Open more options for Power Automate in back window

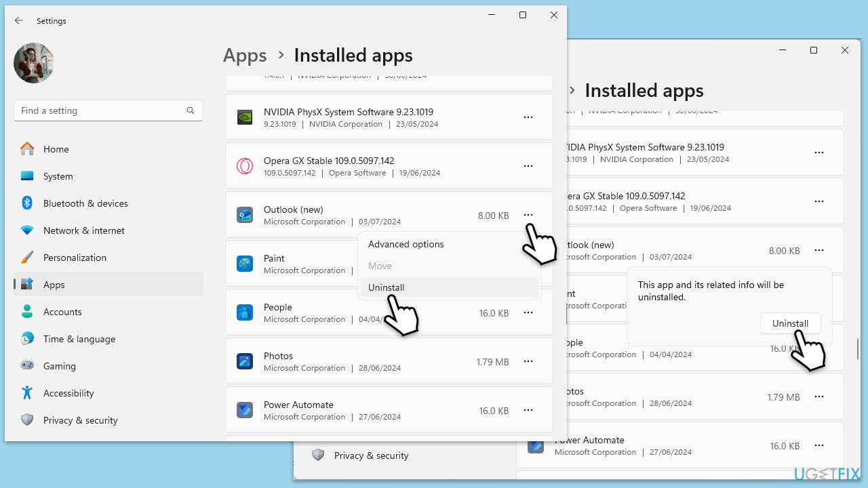(x=819, y=445)
